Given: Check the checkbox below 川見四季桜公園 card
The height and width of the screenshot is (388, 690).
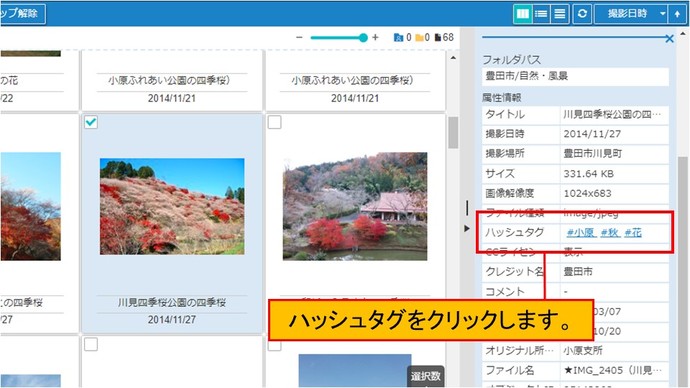Looking at the screenshot, I should [91, 344].
